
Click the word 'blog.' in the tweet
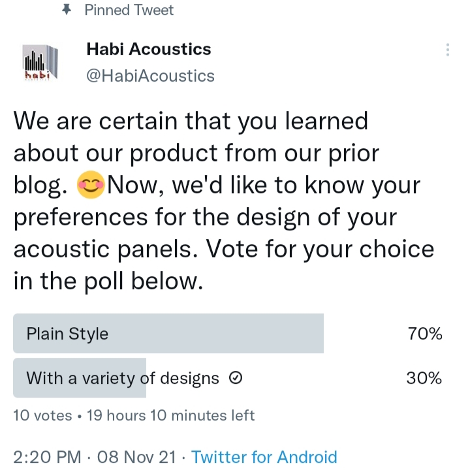(40, 186)
